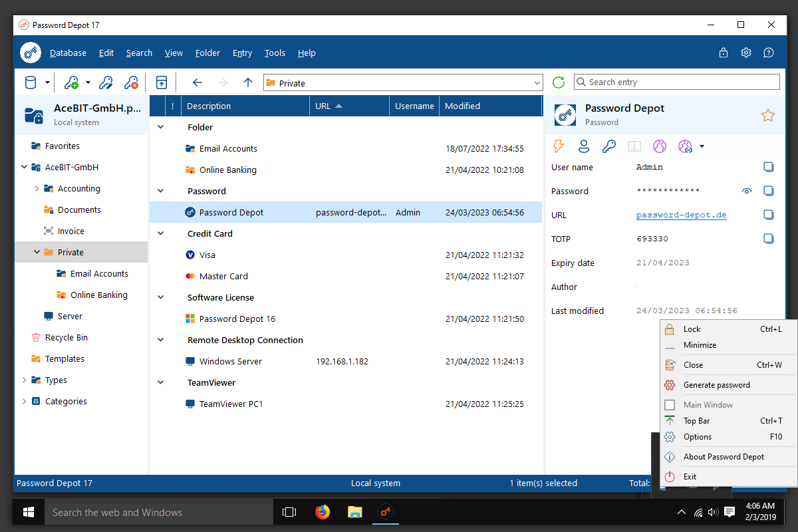Open the Edit menu
This screenshot has width=798, height=532.
click(x=106, y=53)
